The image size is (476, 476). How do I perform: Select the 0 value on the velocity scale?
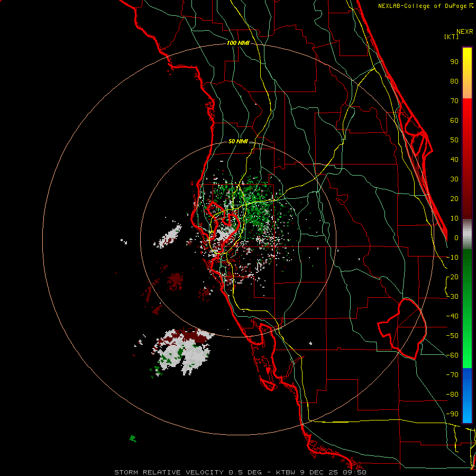[x=456, y=238]
